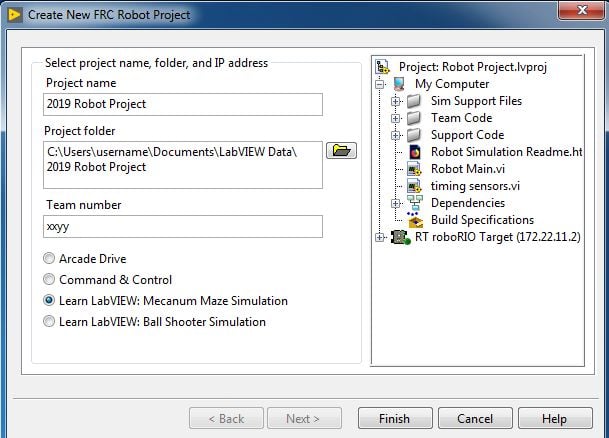Collapse the My Computer tree node
Image resolution: width=609 pixels, height=438 pixels.
(380, 84)
